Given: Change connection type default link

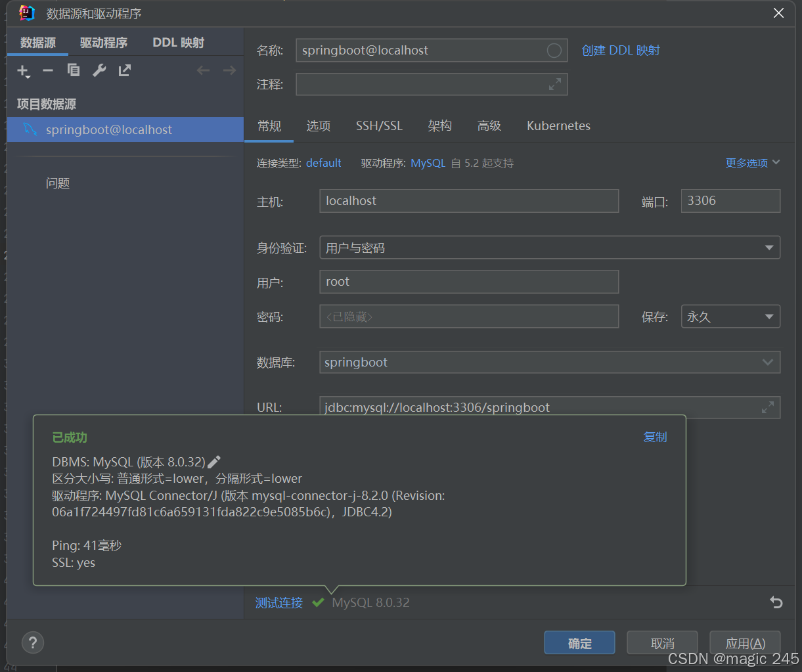Looking at the screenshot, I should pos(324,163).
